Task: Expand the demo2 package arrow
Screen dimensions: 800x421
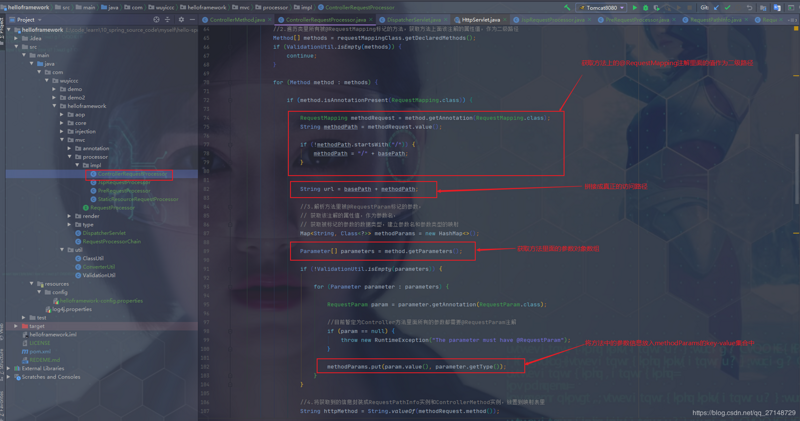Action: (x=55, y=97)
